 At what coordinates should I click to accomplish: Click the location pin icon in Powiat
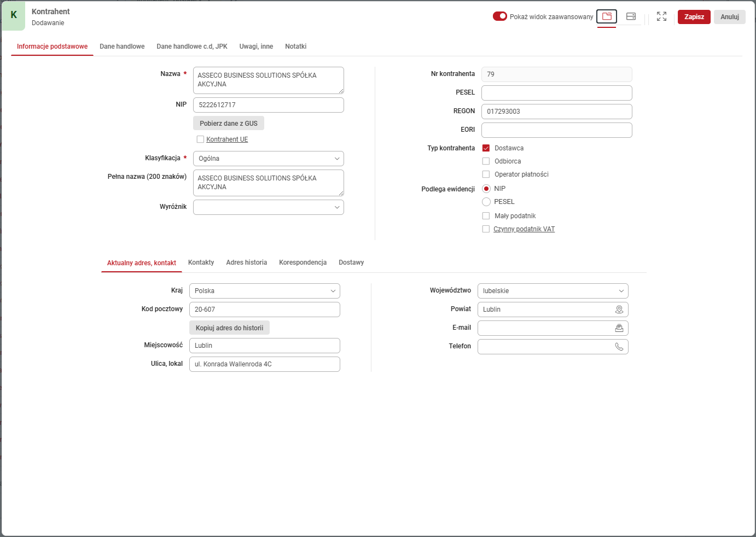(x=619, y=310)
